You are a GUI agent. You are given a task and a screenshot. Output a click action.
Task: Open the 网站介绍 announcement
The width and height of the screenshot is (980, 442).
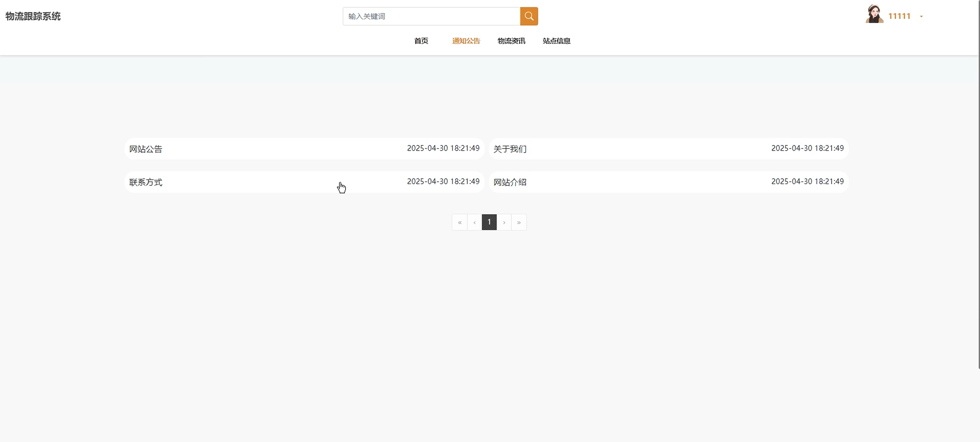tap(510, 182)
